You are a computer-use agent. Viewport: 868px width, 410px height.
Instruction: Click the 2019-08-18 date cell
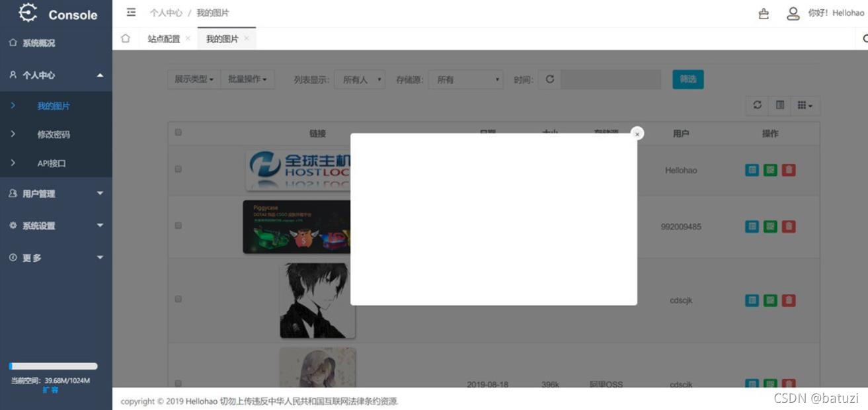click(x=488, y=384)
